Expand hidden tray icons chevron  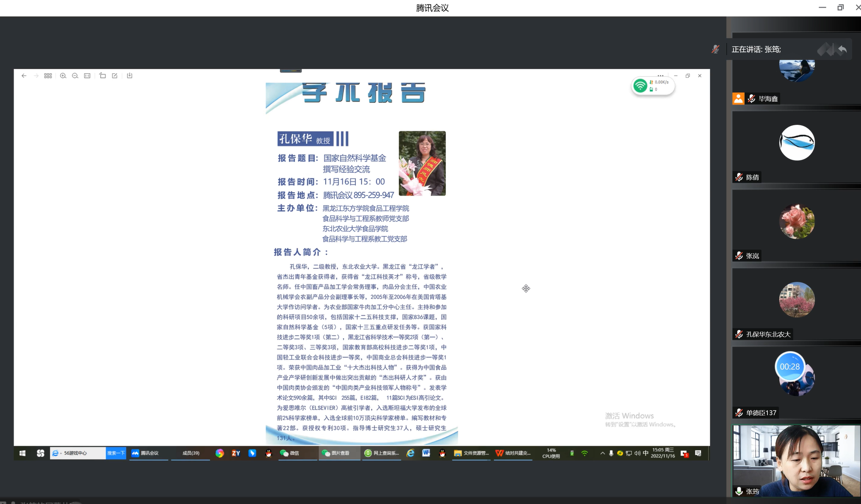pyautogui.click(x=602, y=453)
